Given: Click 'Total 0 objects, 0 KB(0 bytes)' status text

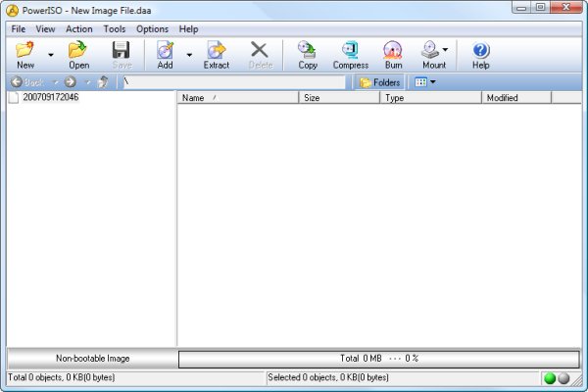Looking at the screenshot, I should click(x=62, y=377).
